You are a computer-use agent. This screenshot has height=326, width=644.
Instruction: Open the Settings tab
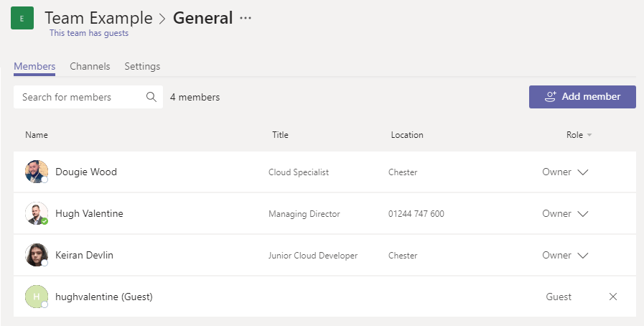(142, 66)
